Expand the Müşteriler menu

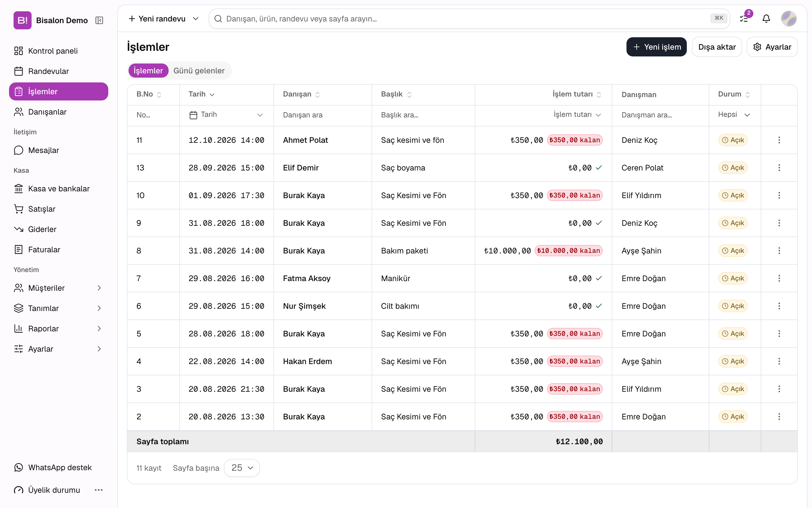[58, 288]
